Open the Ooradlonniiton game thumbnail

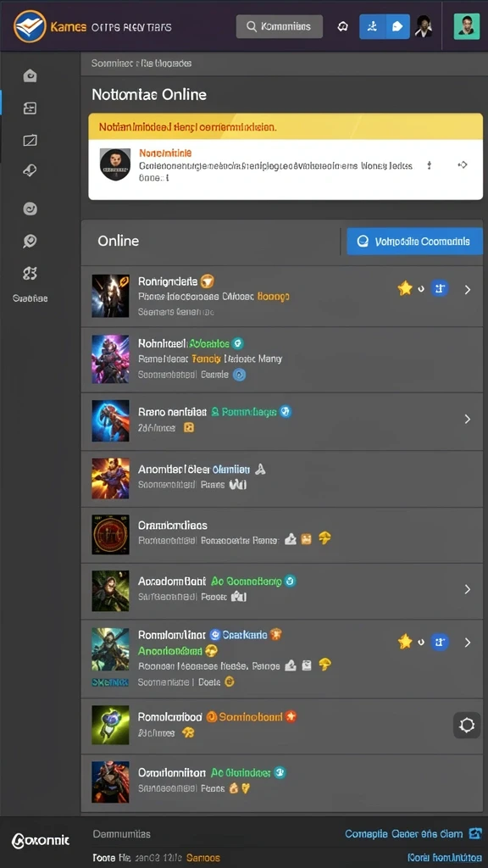tap(110, 782)
